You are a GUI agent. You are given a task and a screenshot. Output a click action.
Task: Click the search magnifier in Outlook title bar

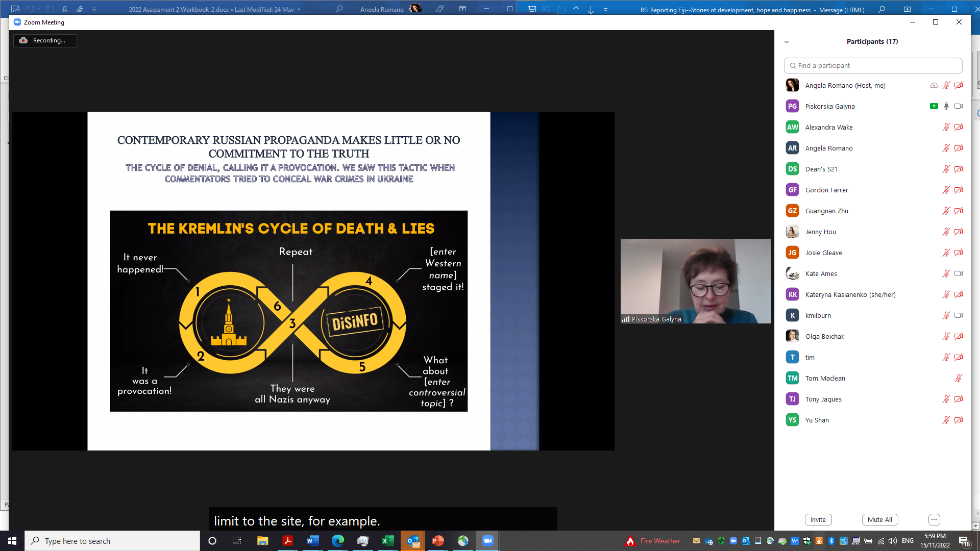(x=881, y=9)
